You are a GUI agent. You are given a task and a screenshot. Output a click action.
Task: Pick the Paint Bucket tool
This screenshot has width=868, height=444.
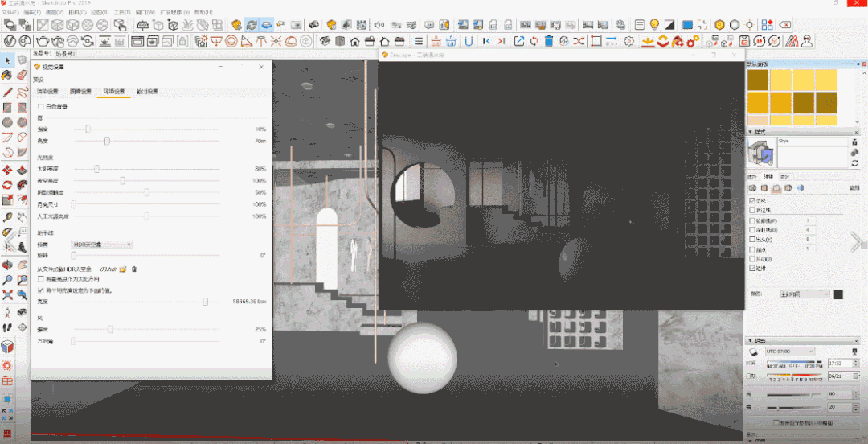[x=8, y=75]
